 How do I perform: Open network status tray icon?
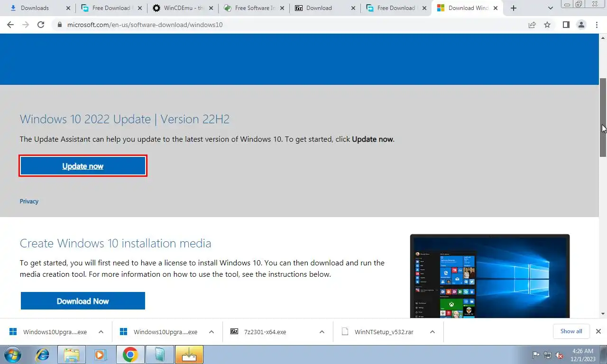[548, 355]
